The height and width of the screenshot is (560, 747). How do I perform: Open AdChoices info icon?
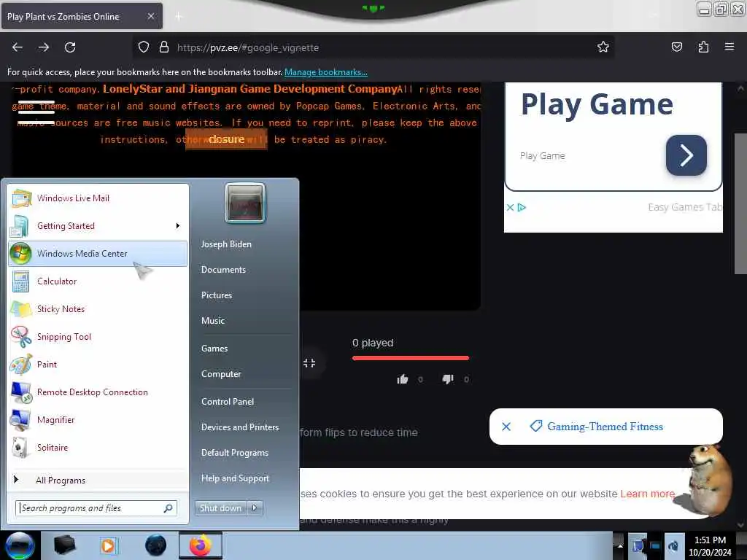coord(522,208)
